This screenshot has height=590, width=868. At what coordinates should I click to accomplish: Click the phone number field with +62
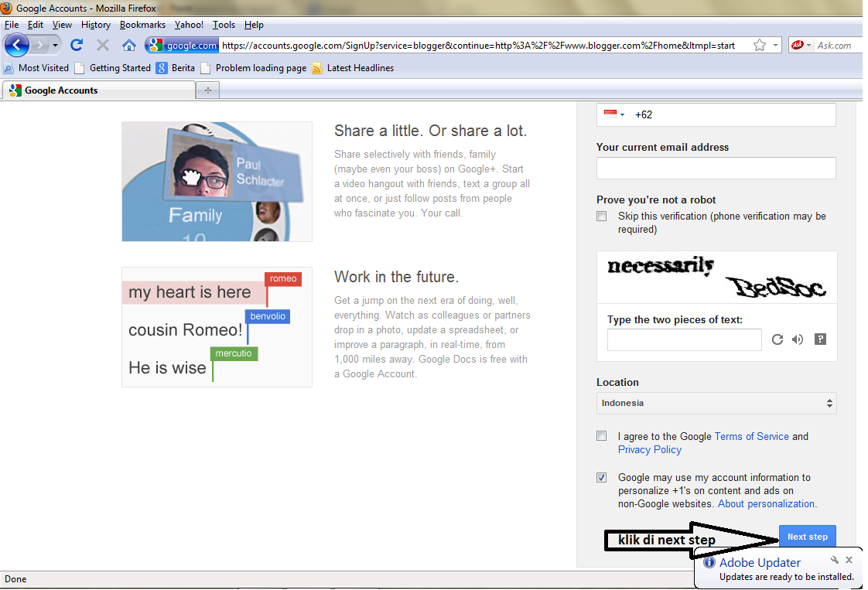[x=716, y=114]
